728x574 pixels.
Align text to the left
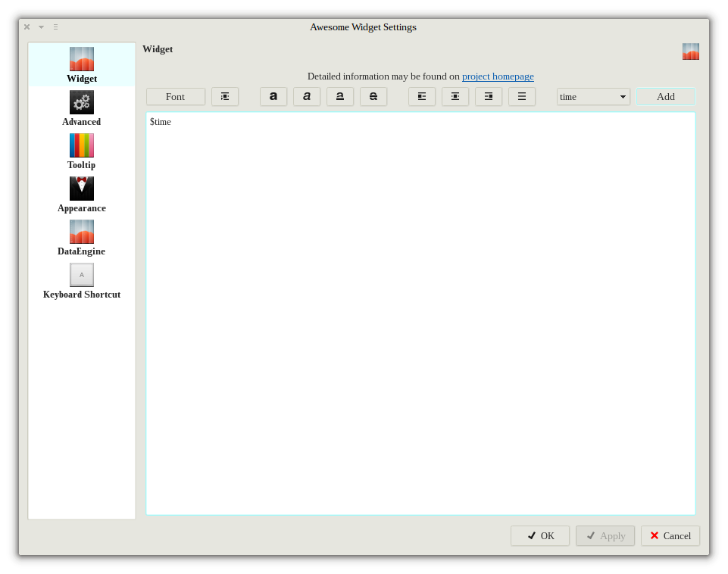pos(422,96)
